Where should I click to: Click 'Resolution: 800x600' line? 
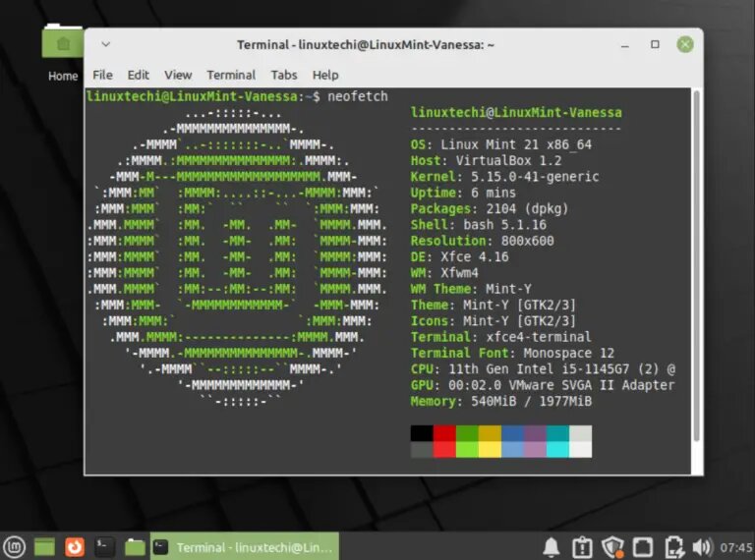pyautogui.click(x=483, y=241)
